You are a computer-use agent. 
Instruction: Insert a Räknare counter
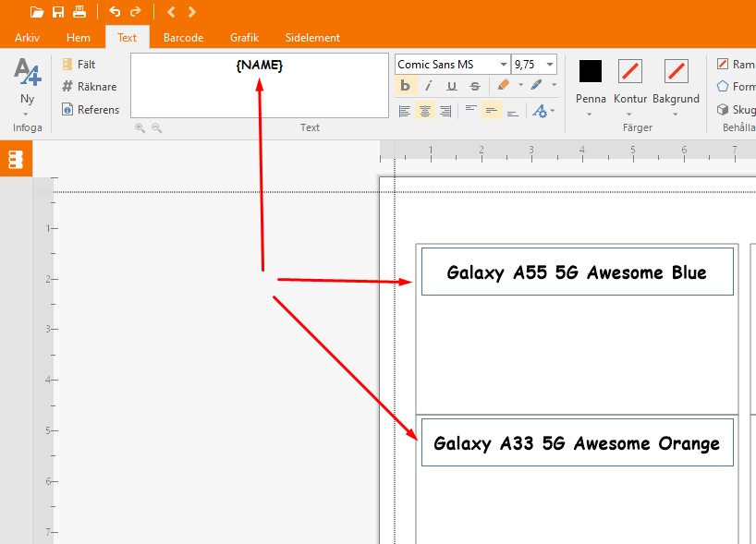click(89, 87)
